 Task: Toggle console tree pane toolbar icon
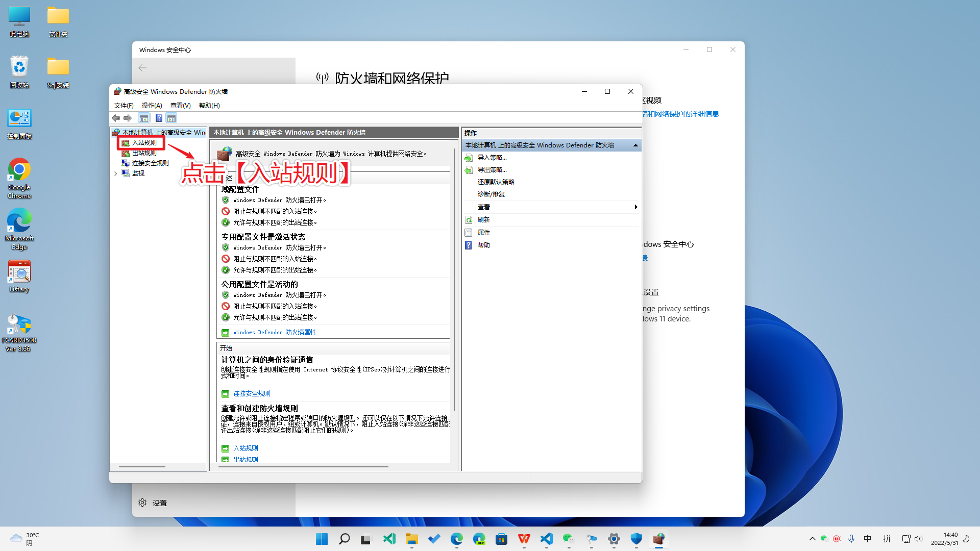[x=144, y=118]
